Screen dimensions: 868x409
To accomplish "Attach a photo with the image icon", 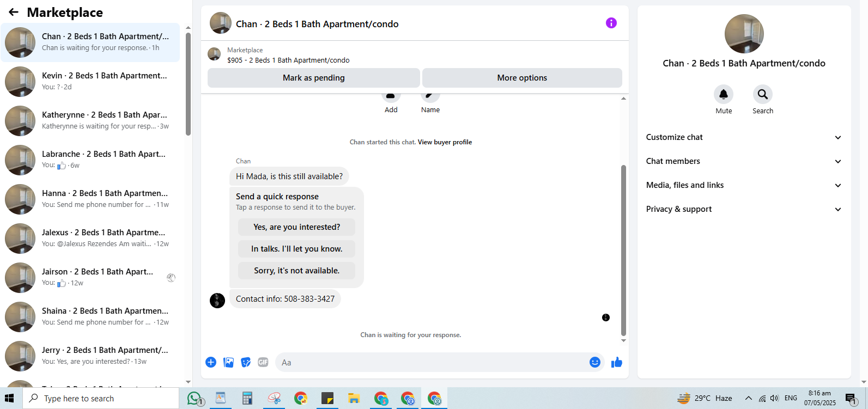I will 228,362.
